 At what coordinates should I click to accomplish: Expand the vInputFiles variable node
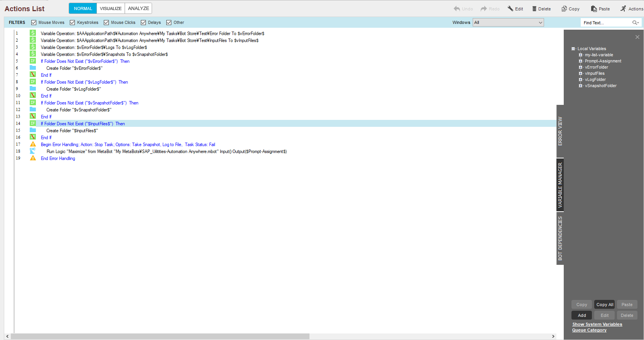[580, 73]
